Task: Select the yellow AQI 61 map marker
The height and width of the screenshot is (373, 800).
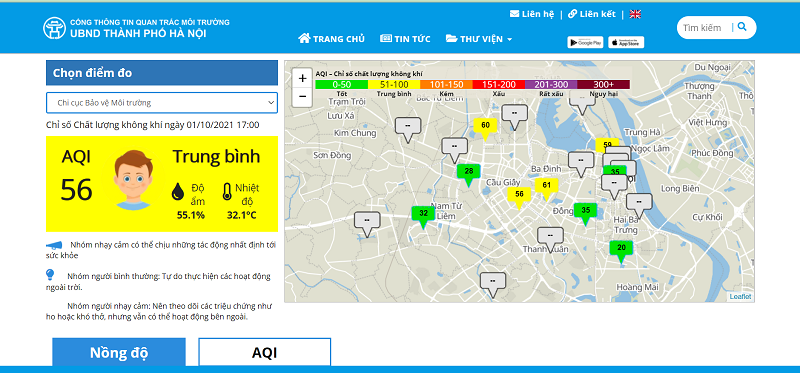Action: click(546, 188)
